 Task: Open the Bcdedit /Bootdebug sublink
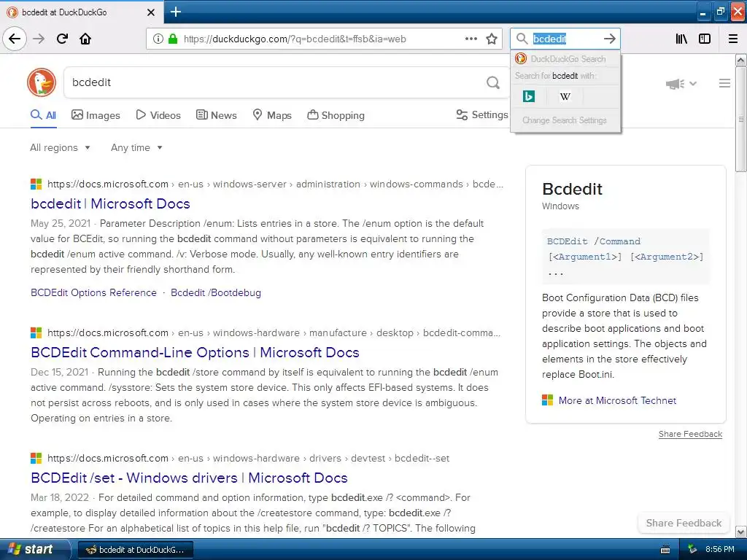(216, 292)
